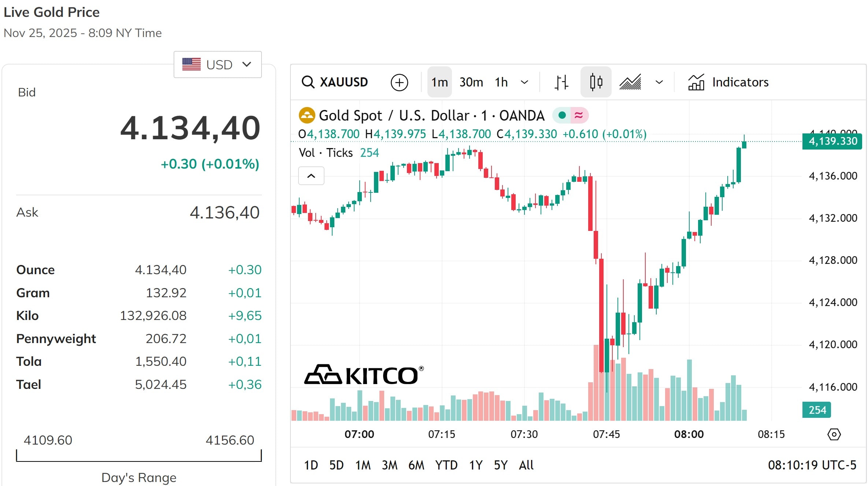Collapse the chart legend with the chevron button
The image size is (868, 486).
[311, 176]
